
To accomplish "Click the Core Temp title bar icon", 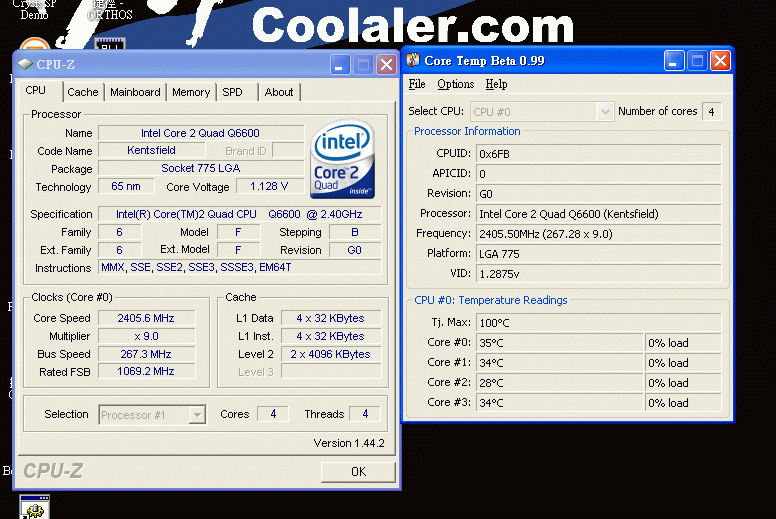I will pos(413,60).
